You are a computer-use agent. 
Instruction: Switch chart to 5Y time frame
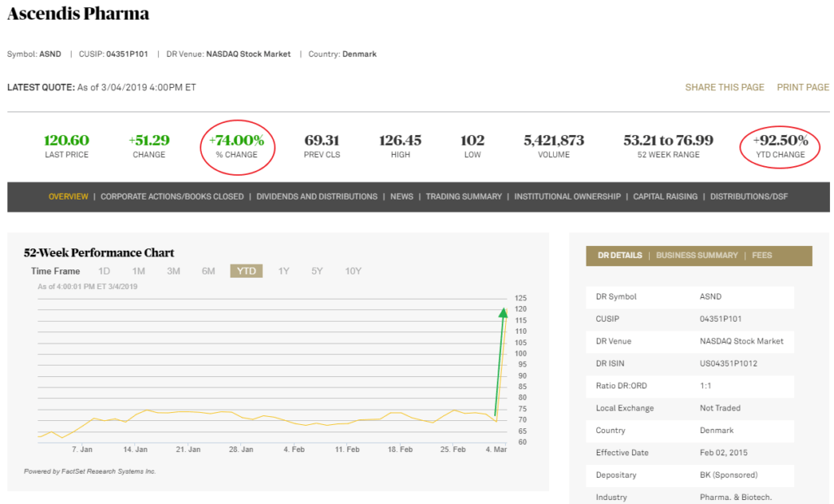tap(317, 271)
